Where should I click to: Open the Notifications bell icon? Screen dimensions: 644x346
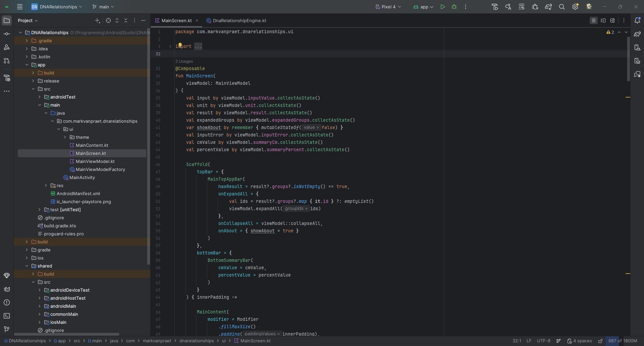[x=637, y=20]
